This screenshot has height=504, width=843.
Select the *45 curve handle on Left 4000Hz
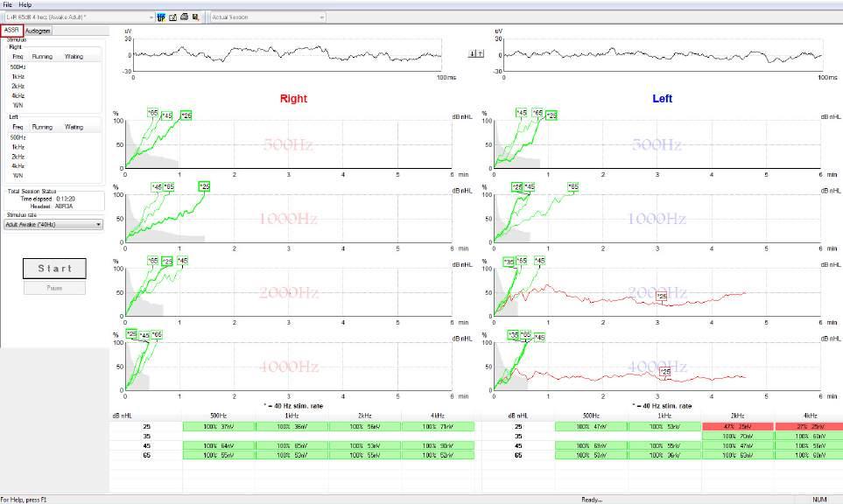pos(540,338)
